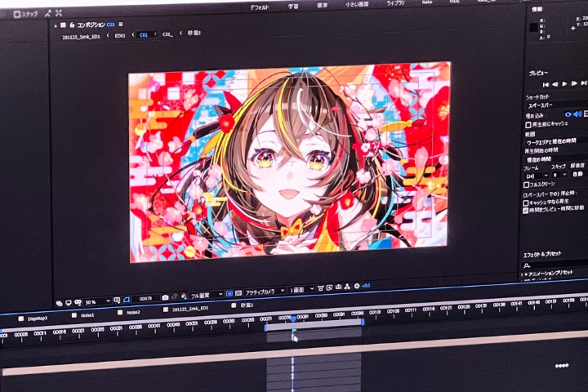This screenshot has width=588, height=392.
Task: Toggle the スナップ (snap) checkbox in toolbar
Action: (x=17, y=15)
